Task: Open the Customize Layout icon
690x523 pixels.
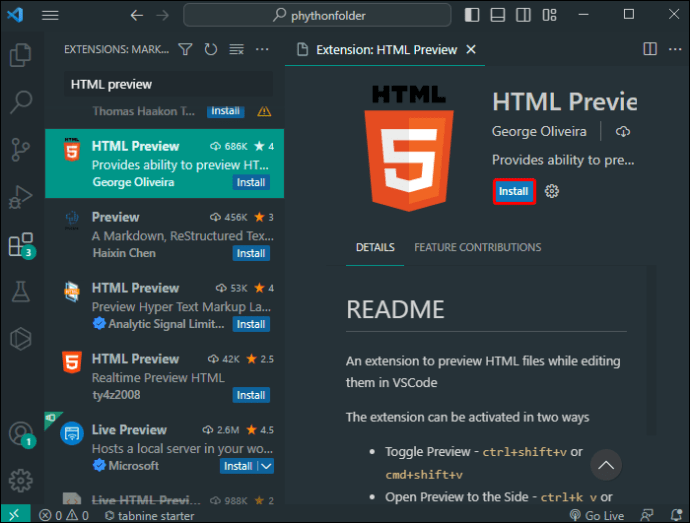Action: click(549, 15)
